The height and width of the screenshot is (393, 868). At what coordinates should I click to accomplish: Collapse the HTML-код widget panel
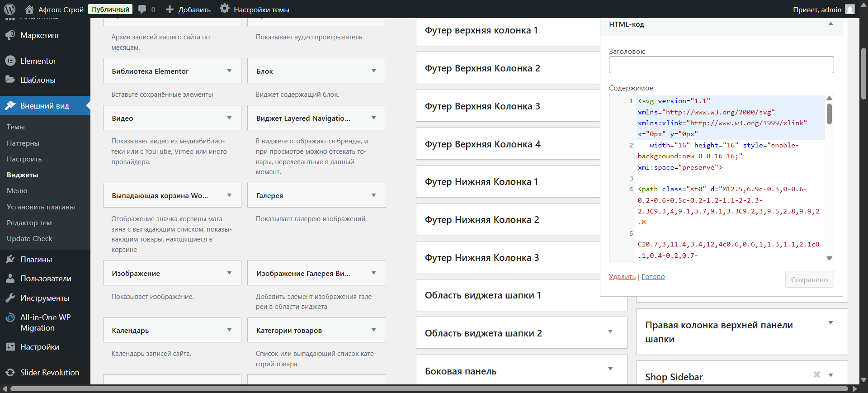click(830, 24)
